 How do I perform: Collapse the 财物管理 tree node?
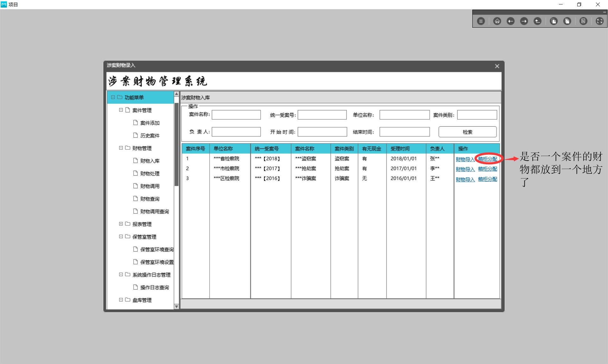[121, 148]
